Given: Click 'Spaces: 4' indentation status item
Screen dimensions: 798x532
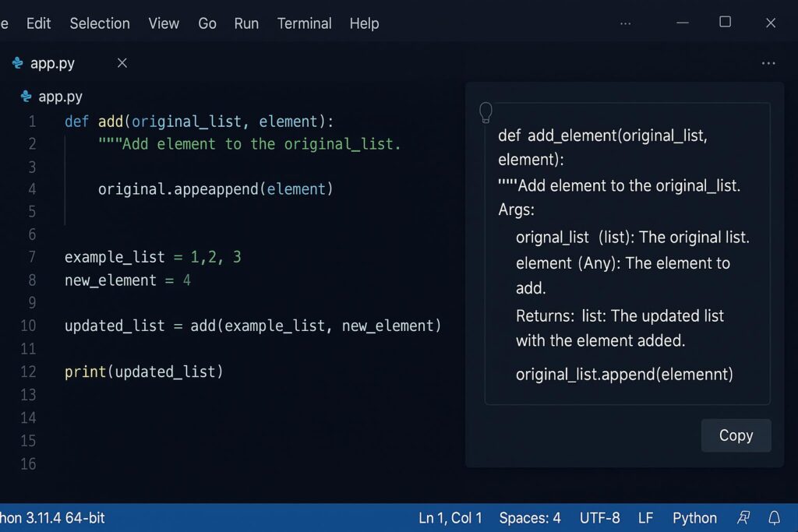Looking at the screenshot, I should click(530, 518).
